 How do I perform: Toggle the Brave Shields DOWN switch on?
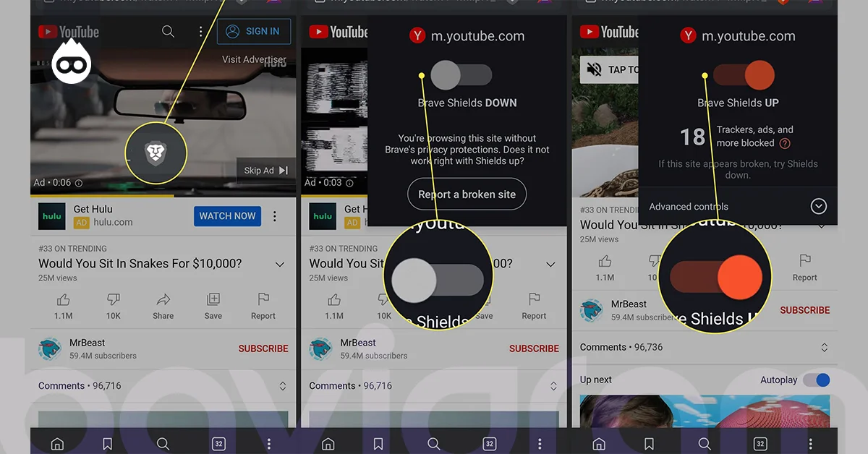pyautogui.click(x=461, y=74)
